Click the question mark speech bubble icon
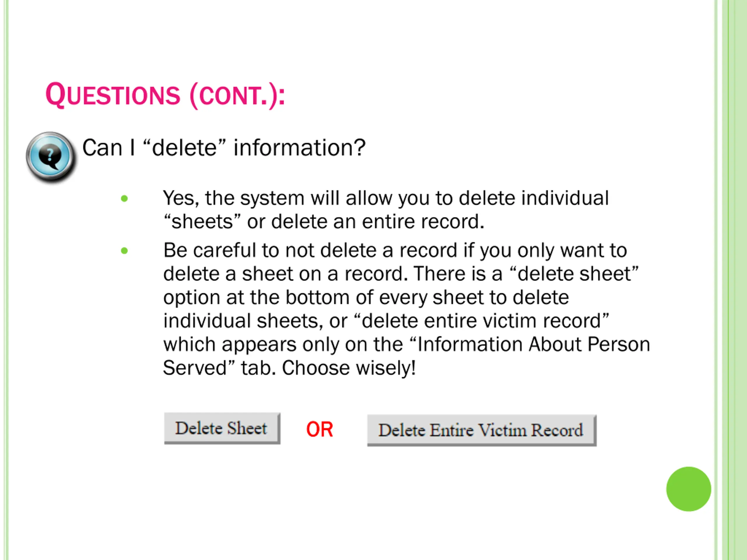This screenshot has width=747, height=560. click(x=51, y=157)
